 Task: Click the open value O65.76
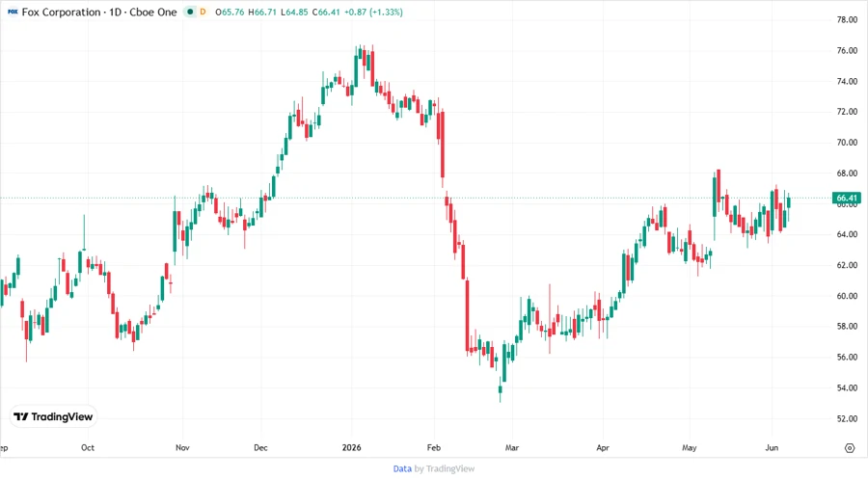coord(230,12)
